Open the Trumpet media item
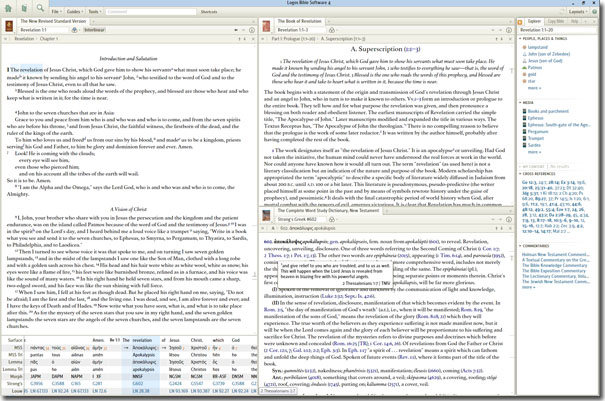The image size is (605, 401). click(x=536, y=138)
